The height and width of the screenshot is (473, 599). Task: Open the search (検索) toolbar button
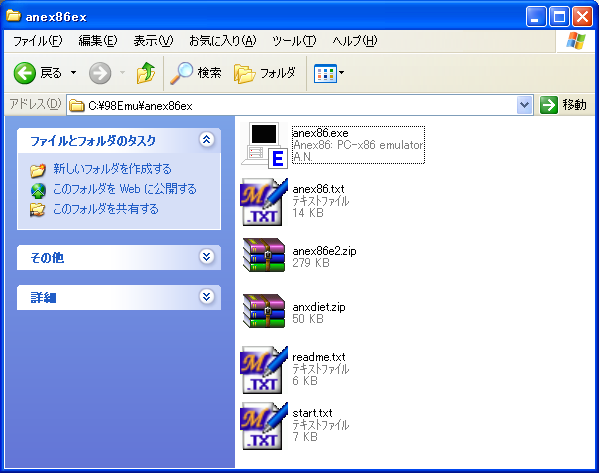196,73
